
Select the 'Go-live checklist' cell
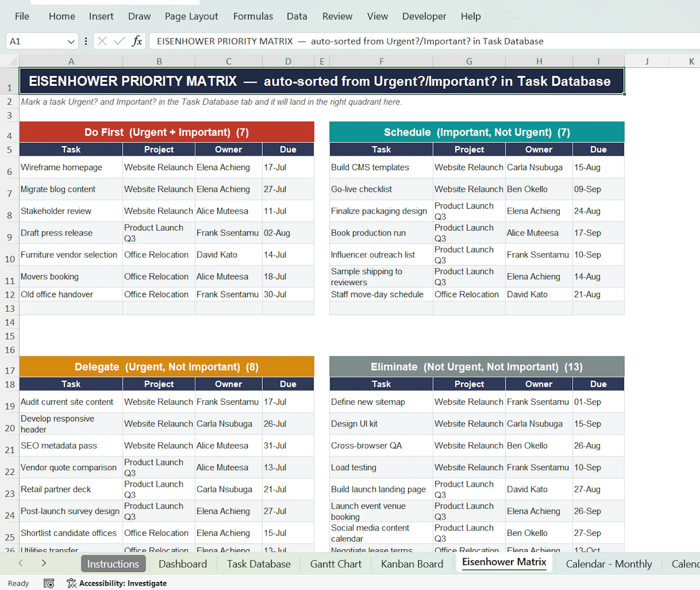[x=381, y=189]
